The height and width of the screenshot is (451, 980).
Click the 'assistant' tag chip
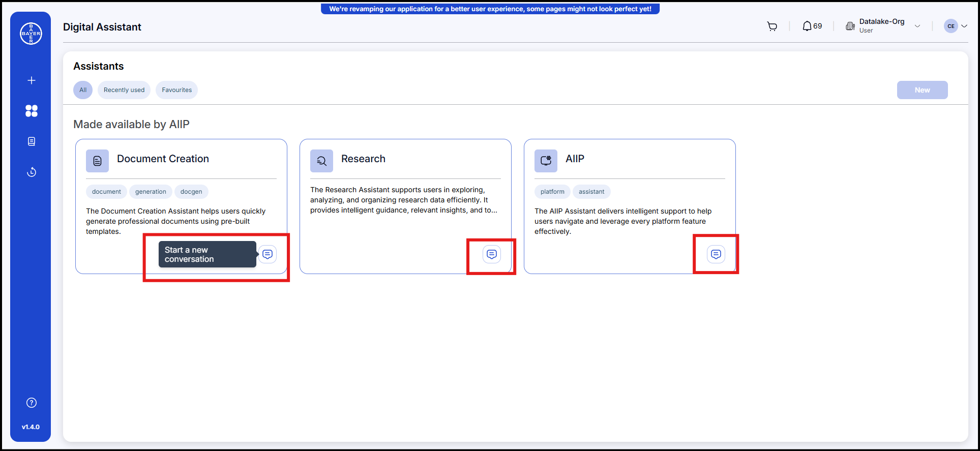coord(591,192)
